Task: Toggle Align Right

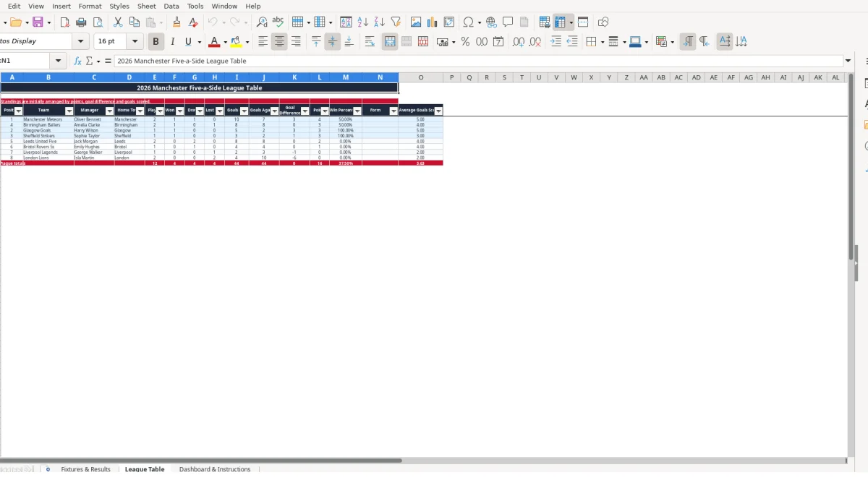Action: 296,42
